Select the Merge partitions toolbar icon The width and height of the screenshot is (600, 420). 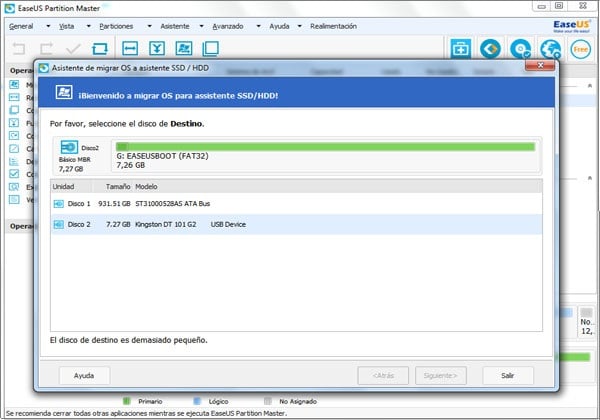[157, 49]
